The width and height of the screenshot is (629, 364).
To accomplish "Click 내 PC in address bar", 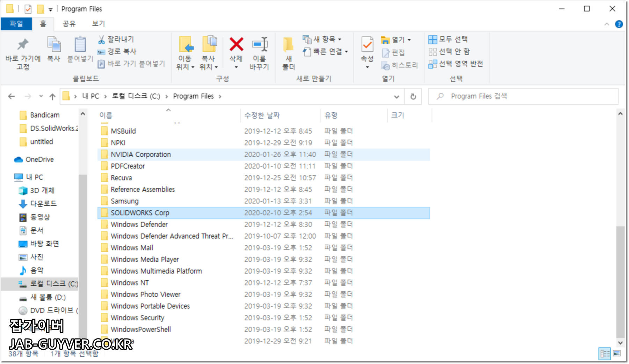I will pos(91,96).
